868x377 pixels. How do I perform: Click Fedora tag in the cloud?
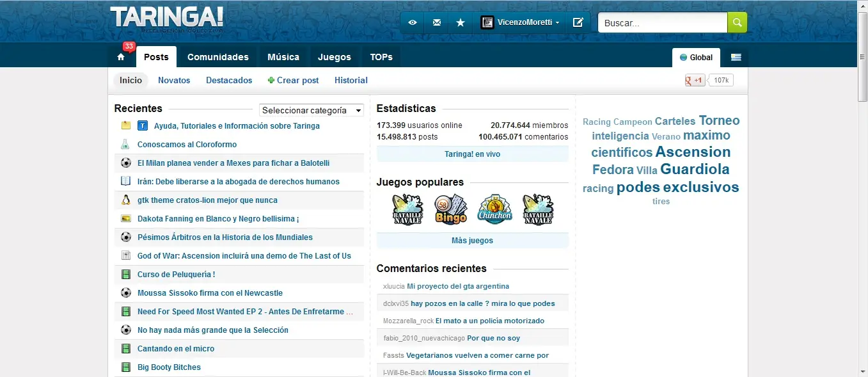click(x=613, y=170)
